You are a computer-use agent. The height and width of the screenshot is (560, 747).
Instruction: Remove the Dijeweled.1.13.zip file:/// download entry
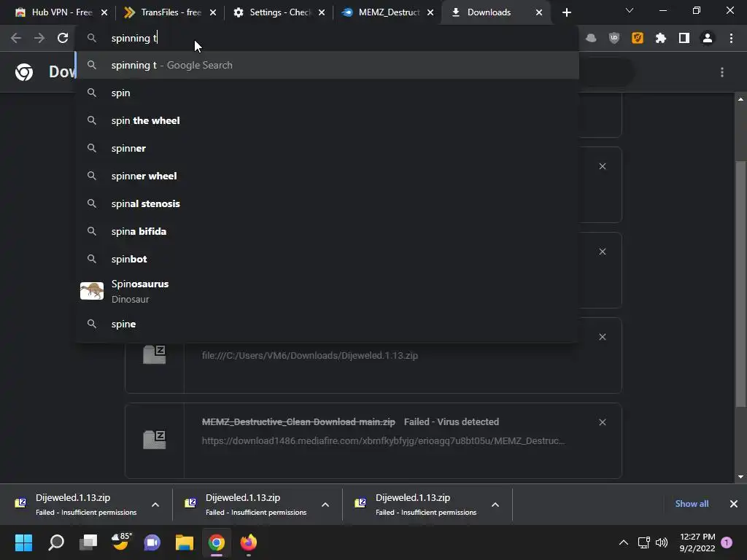(602, 337)
